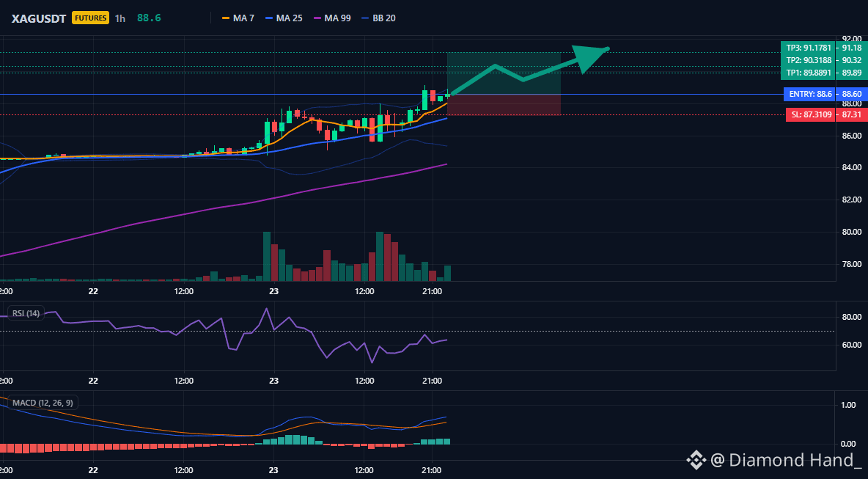Click the 86.00 price axis label
The image size is (868, 479).
point(851,136)
